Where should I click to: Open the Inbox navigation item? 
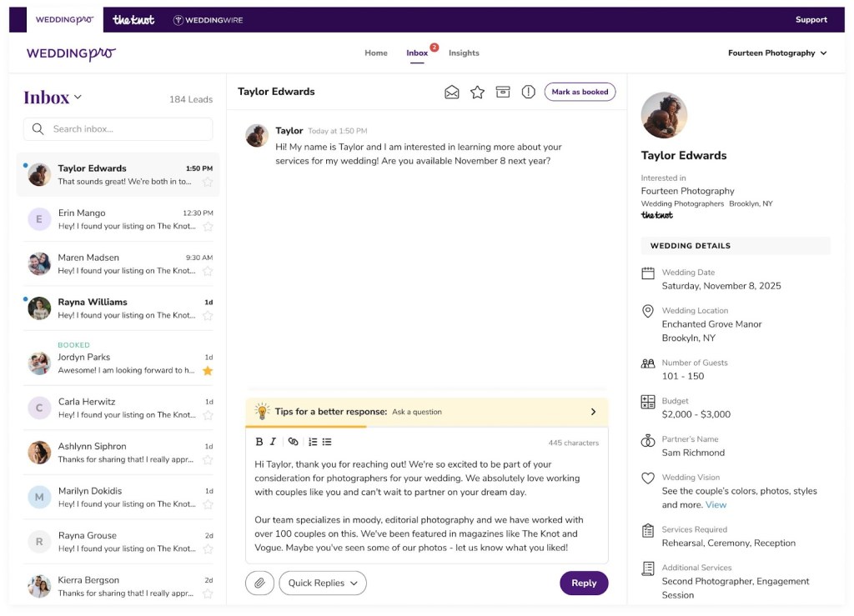pyautogui.click(x=417, y=53)
